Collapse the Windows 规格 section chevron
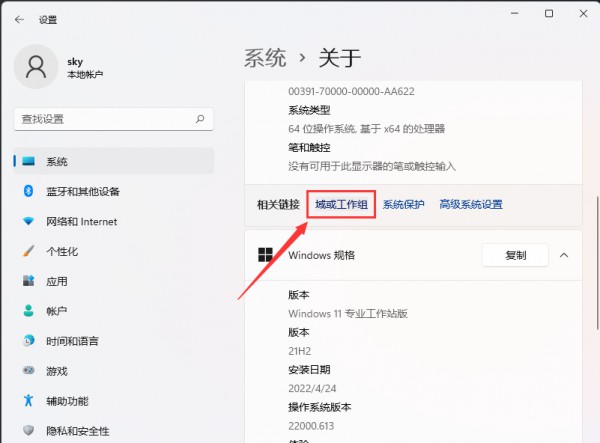Viewport: 600px width, 443px height. [564, 255]
